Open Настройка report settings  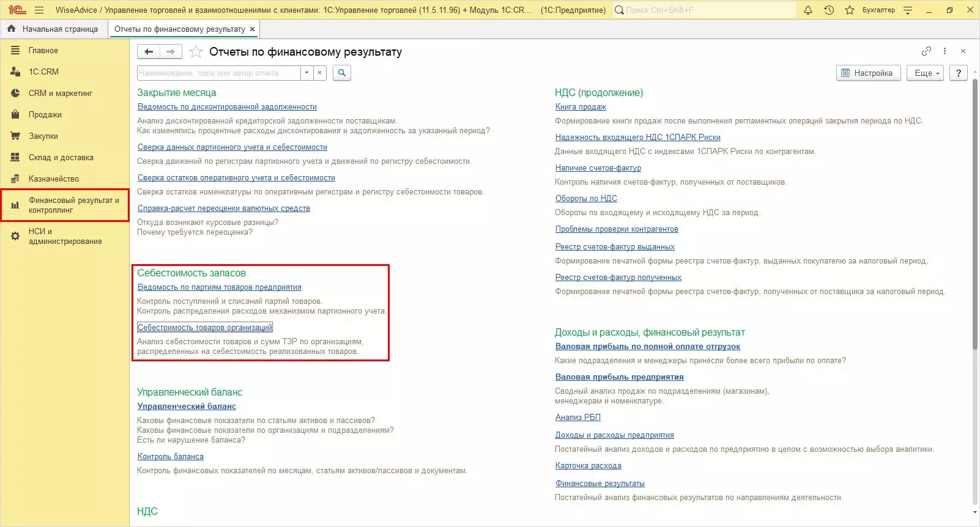coord(868,73)
